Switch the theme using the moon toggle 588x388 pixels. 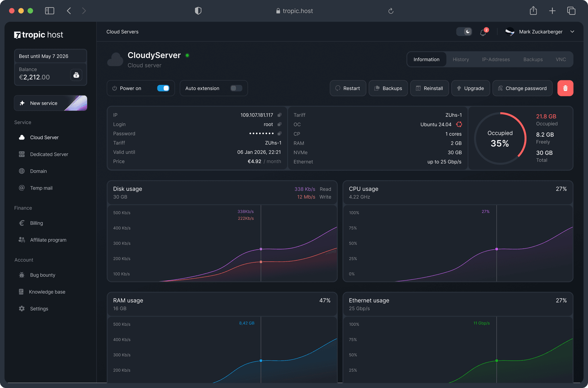(464, 32)
